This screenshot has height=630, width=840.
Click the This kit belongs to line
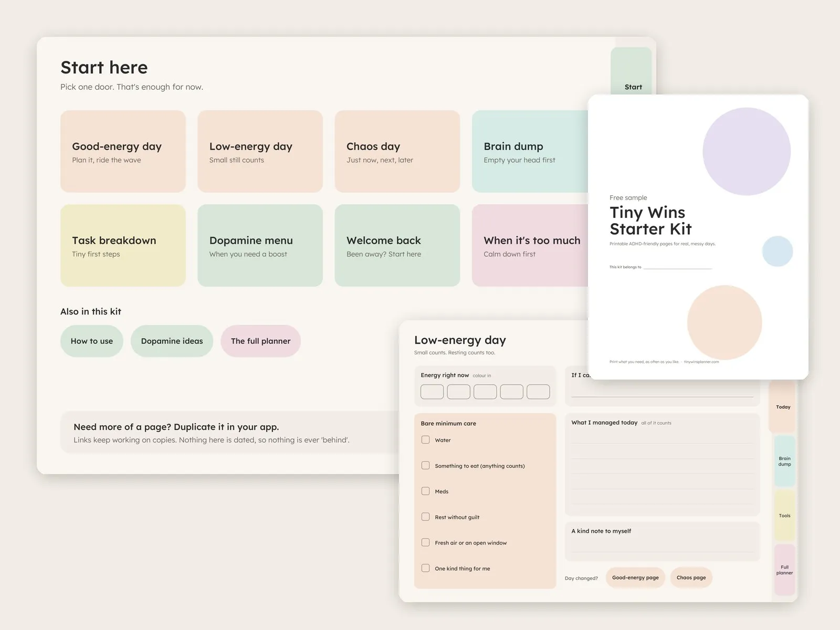click(x=678, y=267)
